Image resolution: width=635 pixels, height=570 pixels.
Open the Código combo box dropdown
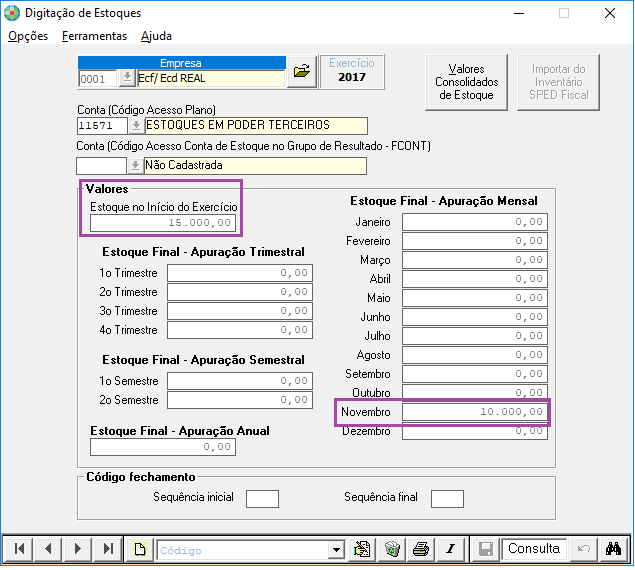coord(336,550)
